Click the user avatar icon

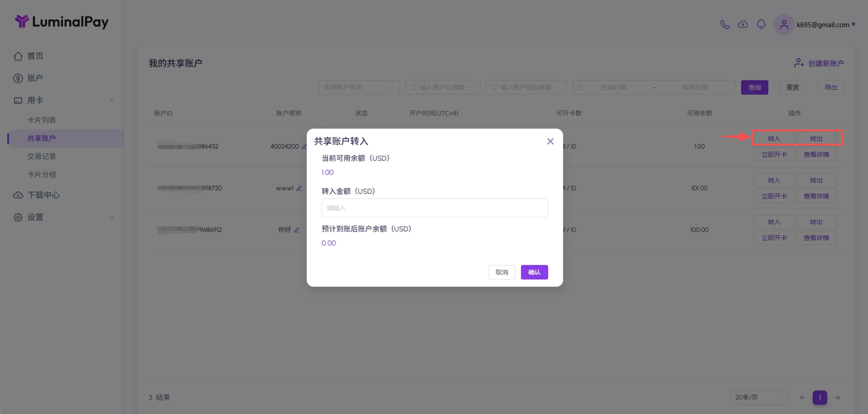click(784, 24)
